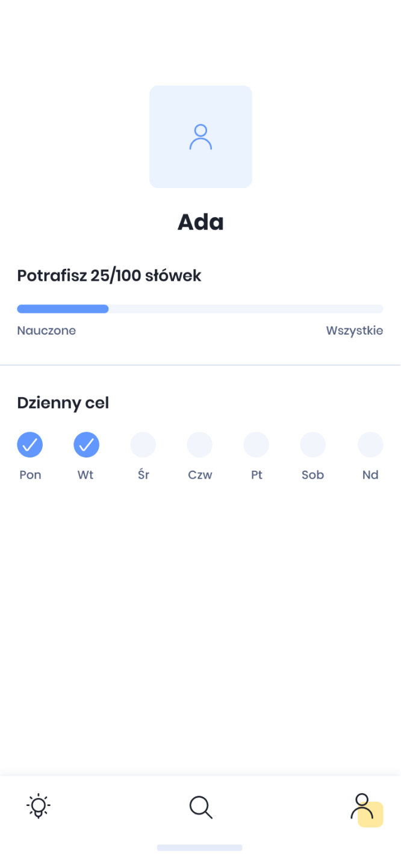
Task: Click the Nauczone label
Action: (x=46, y=330)
